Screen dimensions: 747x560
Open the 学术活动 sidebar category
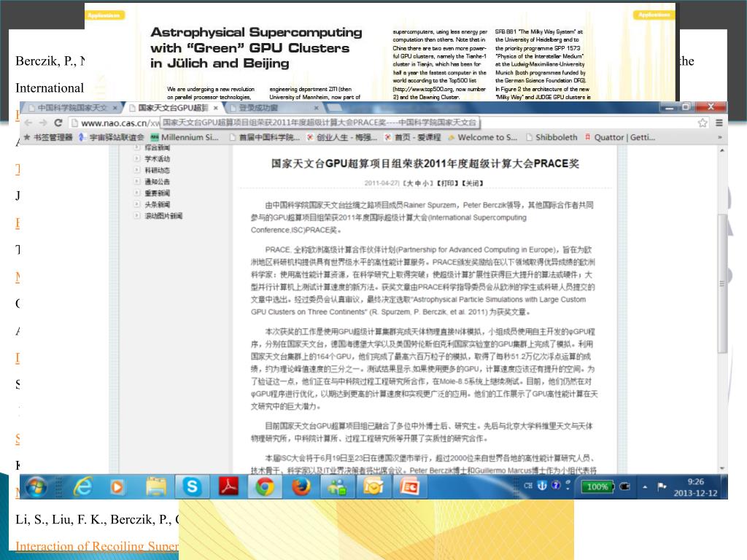coord(158,158)
